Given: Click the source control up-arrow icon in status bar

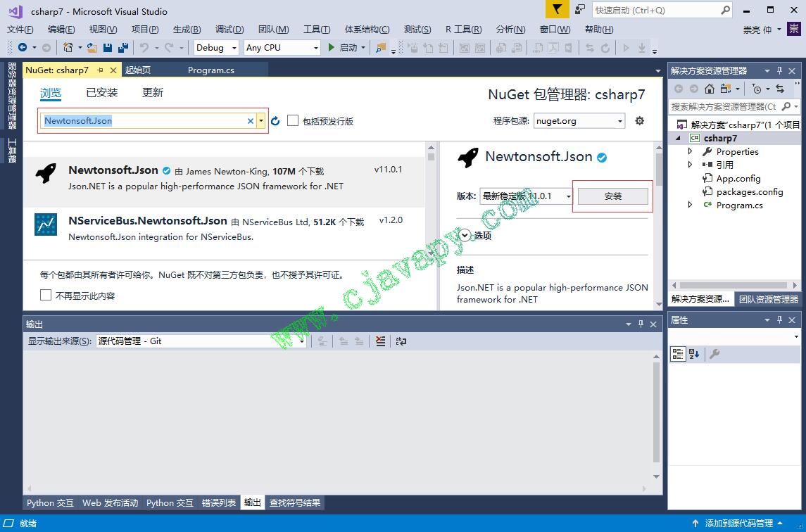Looking at the screenshot, I should (x=695, y=524).
